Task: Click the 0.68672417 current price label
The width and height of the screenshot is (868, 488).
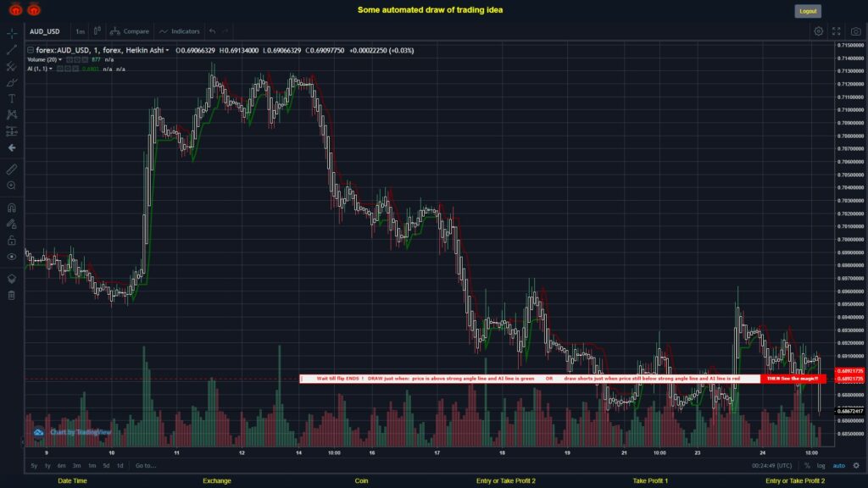Action: 849,411
